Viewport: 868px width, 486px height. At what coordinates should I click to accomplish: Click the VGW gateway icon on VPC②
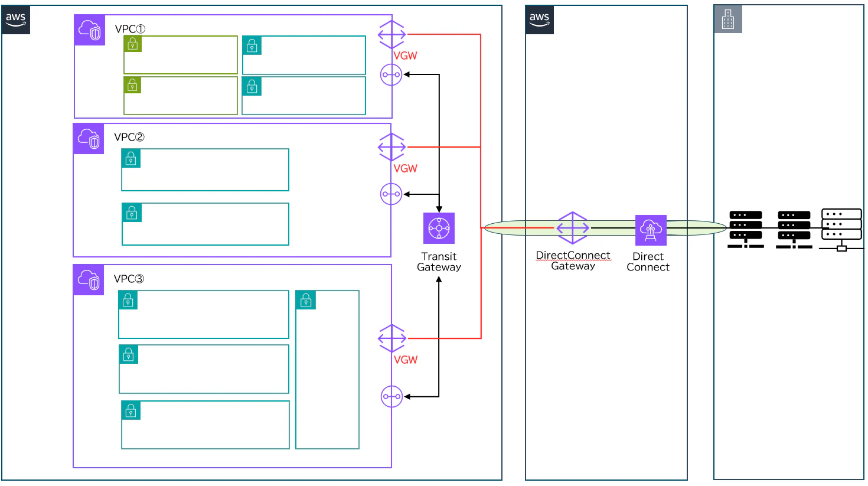coord(391,147)
